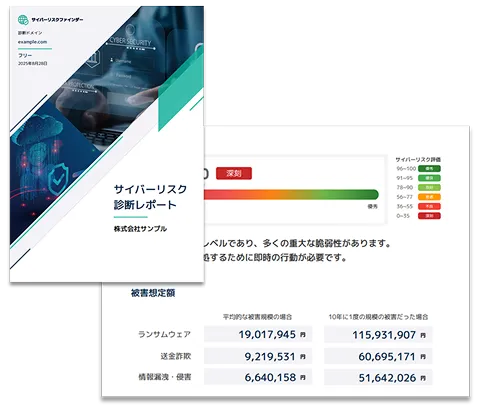Click the フリー plan label
478x408 pixels.
[25, 55]
